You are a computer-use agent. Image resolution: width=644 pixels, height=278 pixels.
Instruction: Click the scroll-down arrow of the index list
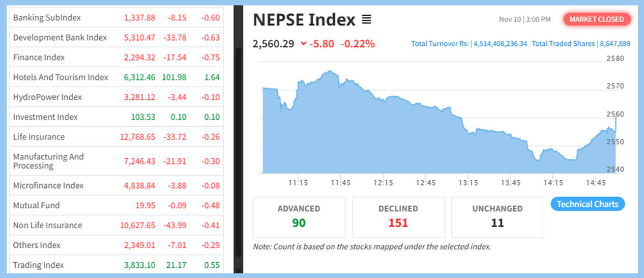(238, 271)
